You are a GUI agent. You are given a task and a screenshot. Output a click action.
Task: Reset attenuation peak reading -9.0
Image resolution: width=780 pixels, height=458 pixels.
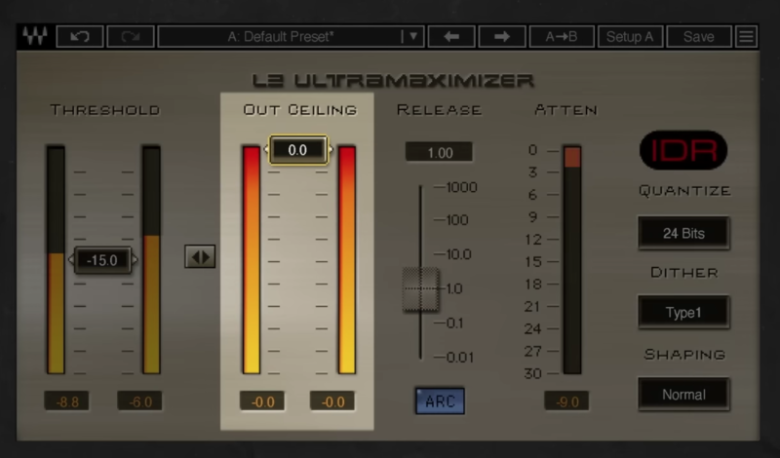[x=567, y=401]
